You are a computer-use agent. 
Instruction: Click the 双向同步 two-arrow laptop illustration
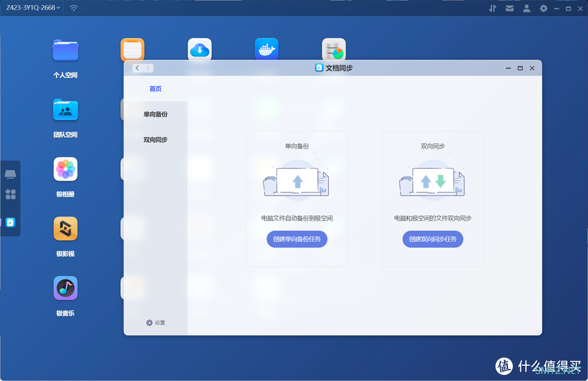point(432,181)
